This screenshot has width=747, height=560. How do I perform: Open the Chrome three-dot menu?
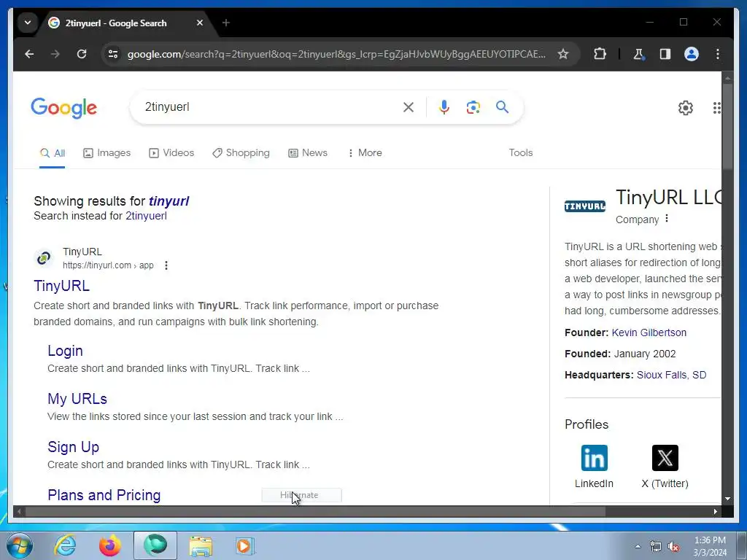click(x=718, y=54)
